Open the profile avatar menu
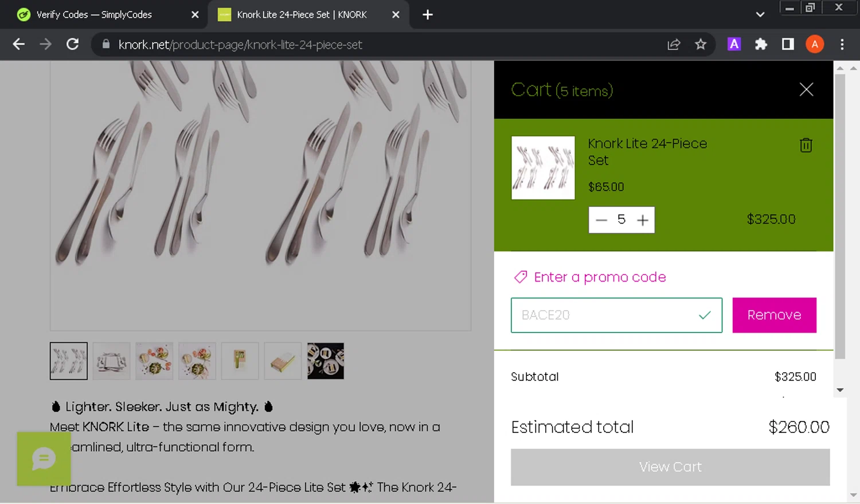This screenshot has height=504, width=860. tap(815, 44)
